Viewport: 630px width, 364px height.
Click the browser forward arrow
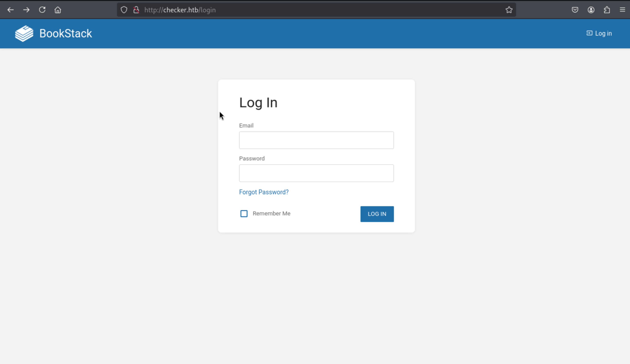click(x=26, y=10)
